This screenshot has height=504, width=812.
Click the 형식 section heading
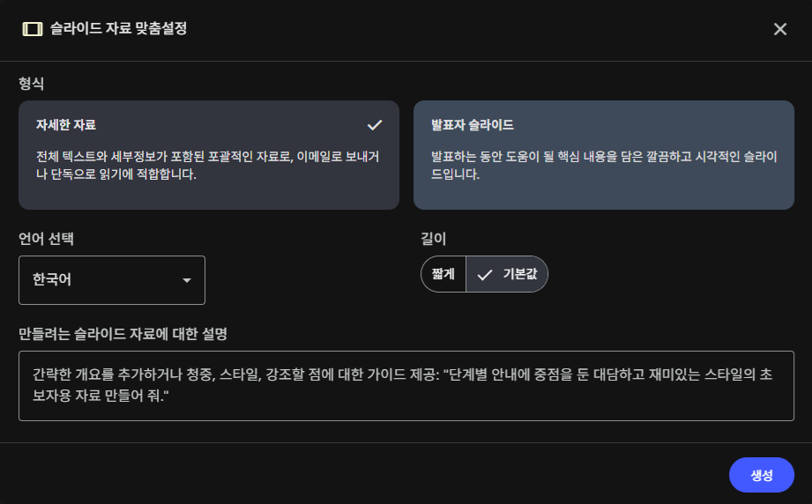[x=32, y=84]
